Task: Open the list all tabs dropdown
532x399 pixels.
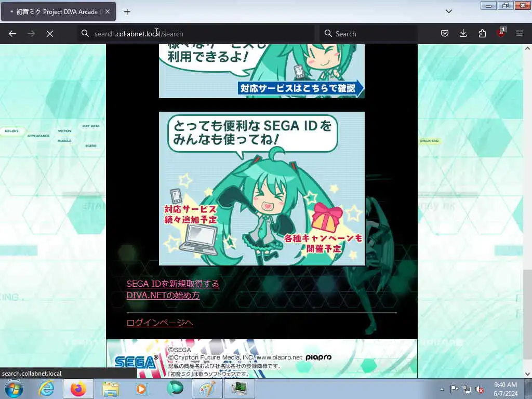Action: pos(448,11)
